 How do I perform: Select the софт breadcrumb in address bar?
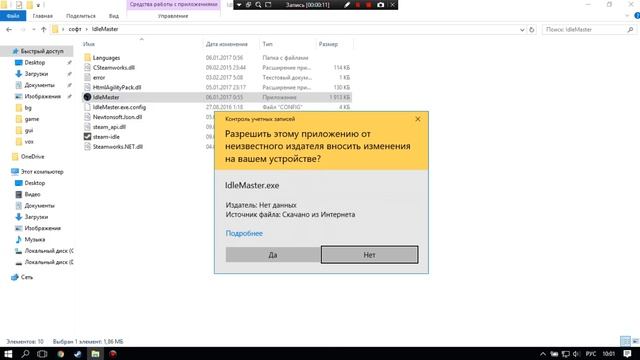point(75,29)
